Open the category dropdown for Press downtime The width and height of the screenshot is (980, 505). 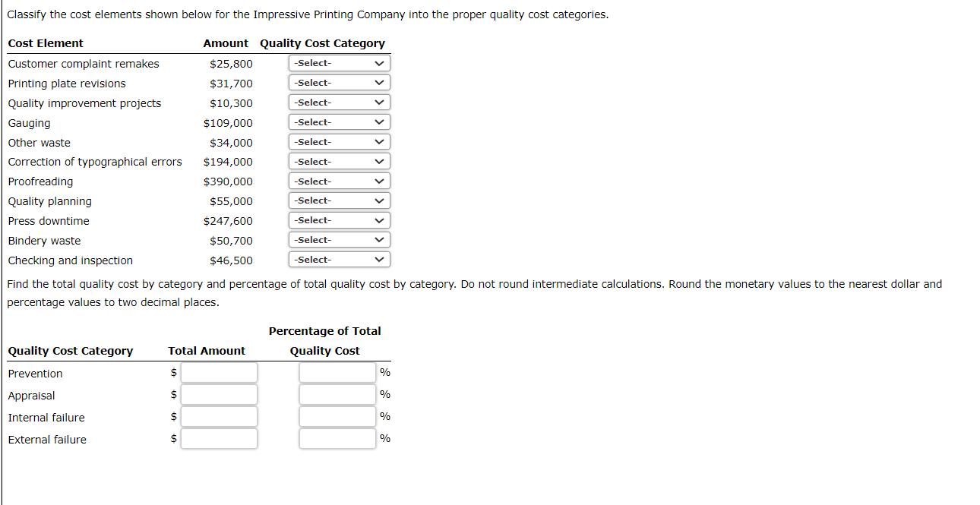339,219
